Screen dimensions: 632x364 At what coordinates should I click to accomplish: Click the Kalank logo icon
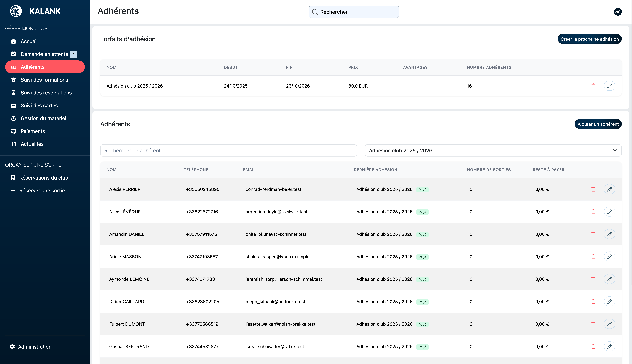tap(16, 11)
